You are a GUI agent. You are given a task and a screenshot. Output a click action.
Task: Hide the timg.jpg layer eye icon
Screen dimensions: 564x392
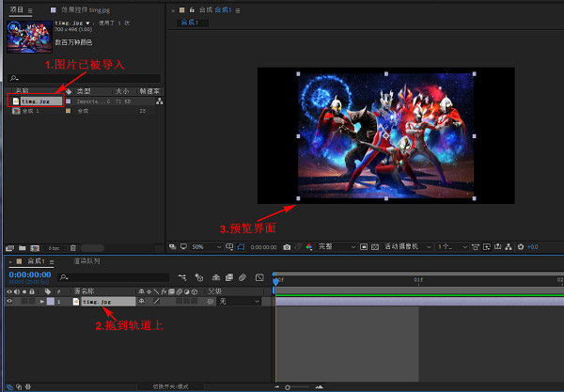click(x=9, y=302)
